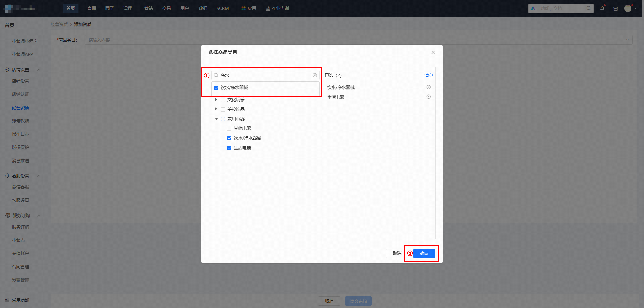
Task: Expand the 美妆饰品 tree node
Action: coord(216,109)
